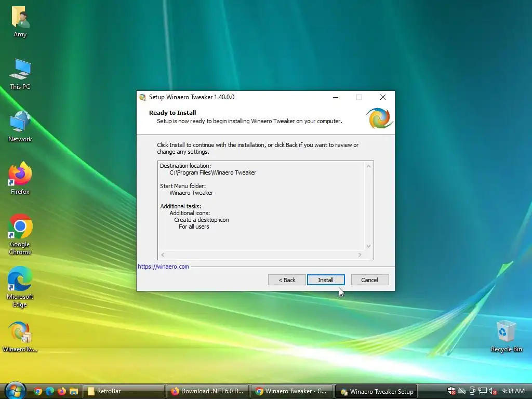Open Windows Security shield tray icon
This screenshot has width=532, height=399.
pyautogui.click(x=451, y=391)
